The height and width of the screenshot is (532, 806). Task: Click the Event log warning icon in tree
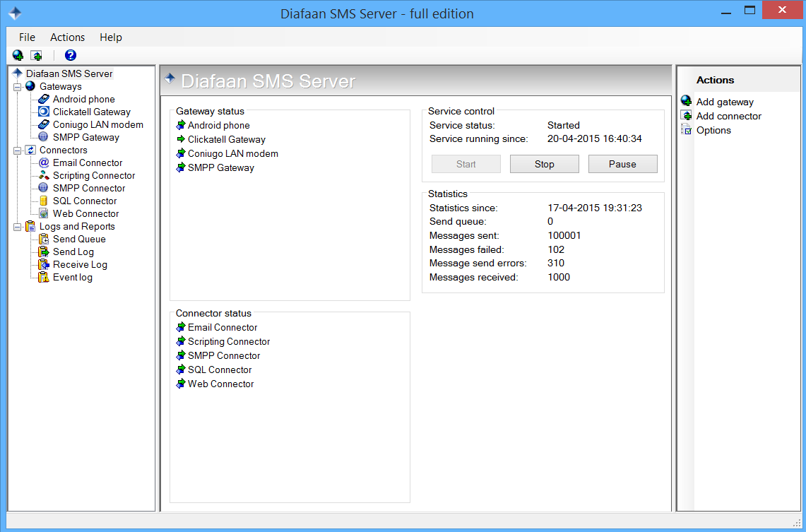click(x=44, y=277)
